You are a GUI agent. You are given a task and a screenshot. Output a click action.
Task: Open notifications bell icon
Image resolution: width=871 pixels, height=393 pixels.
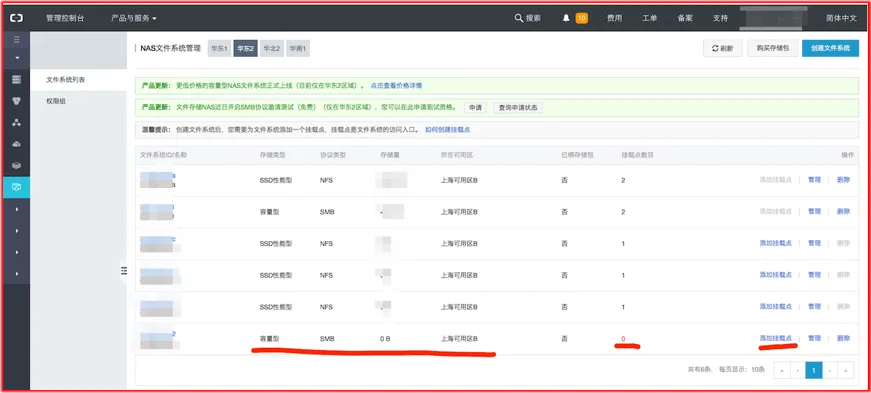566,18
